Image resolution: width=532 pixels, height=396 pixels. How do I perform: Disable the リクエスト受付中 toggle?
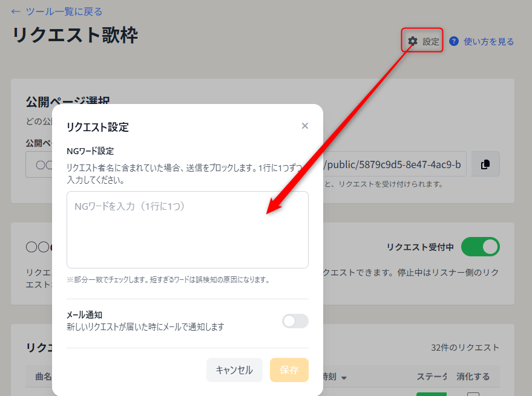(x=480, y=247)
